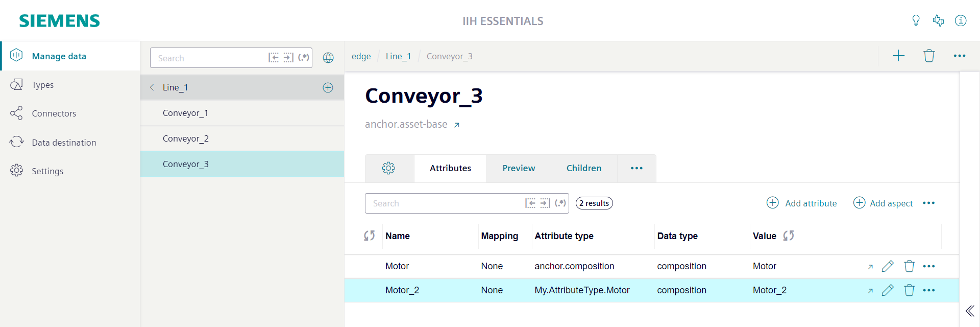The width and height of the screenshot is (980, 327).
Task: Collapse side panel with double chevron
Action: pyautogui.click(x=970, y=311)
